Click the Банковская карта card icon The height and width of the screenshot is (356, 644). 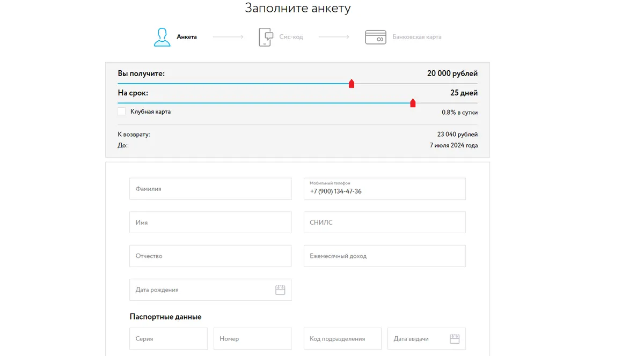tap(376, 37)
